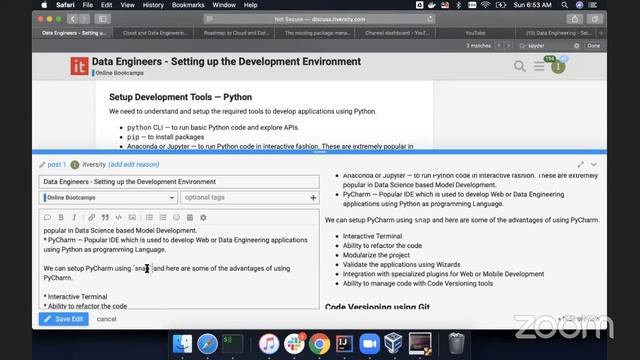Open Zoom app from the Dock
The height and width of the screenshot is (360, 640).
click(369, 343)
